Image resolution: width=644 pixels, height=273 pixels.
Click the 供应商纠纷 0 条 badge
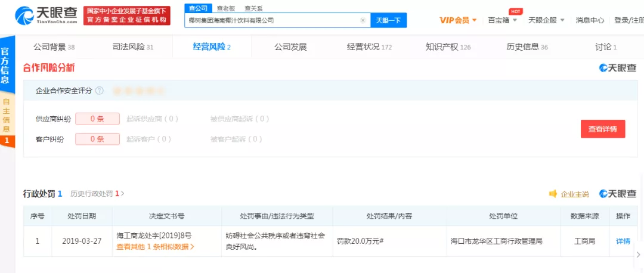97,119
